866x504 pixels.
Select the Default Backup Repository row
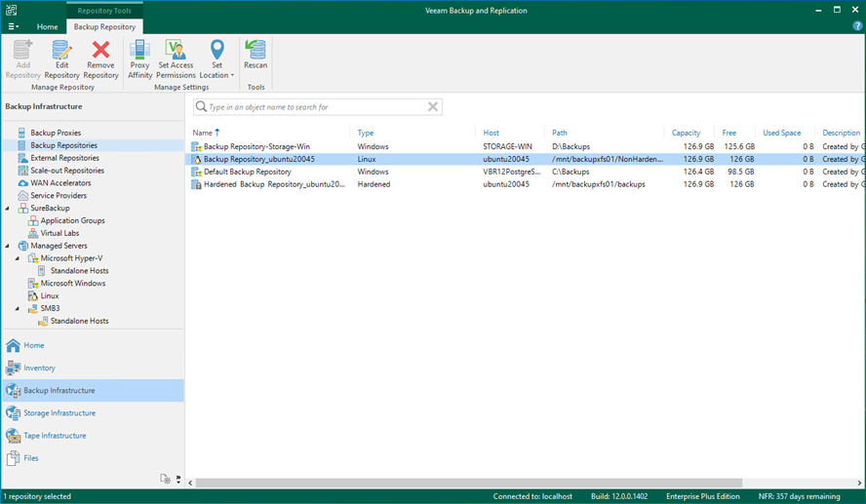click(525, 172)
